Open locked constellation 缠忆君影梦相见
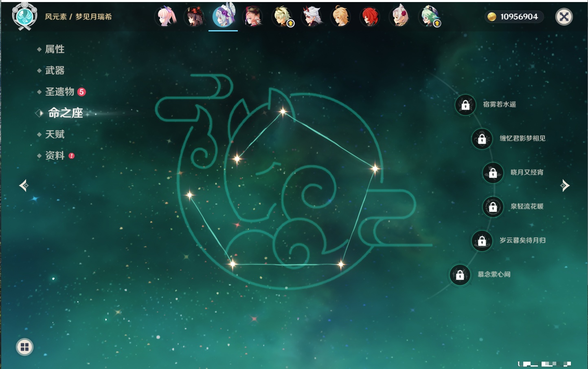 pyautogui.click(x=482, y=139)
